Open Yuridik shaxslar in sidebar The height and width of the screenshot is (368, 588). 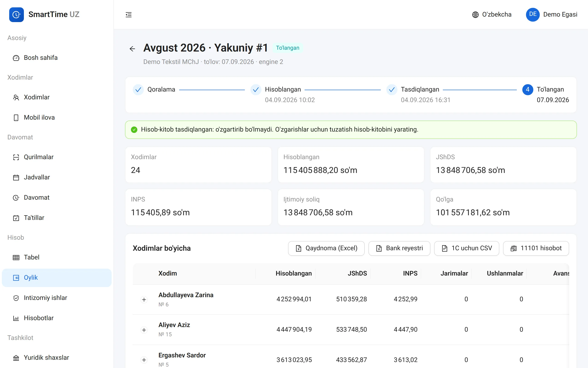click(x=56, y=358)
